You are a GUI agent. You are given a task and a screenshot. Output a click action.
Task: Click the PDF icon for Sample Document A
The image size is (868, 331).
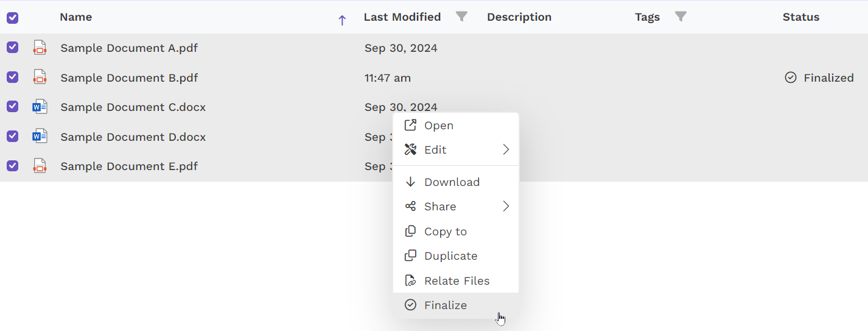click(40, 48)
